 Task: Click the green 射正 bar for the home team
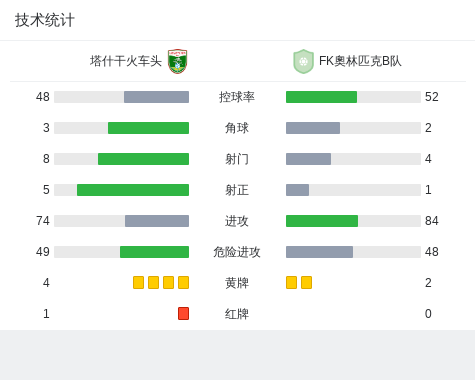click(x=133, y=190)
